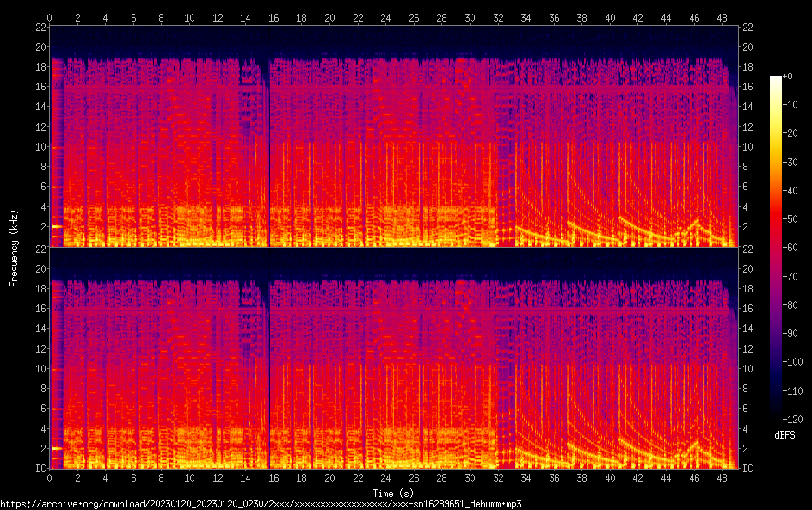Click the "DC" label at bottom left
Image resolution: width=812 pixels, height=510 pixels.
[x=39, y=469]
